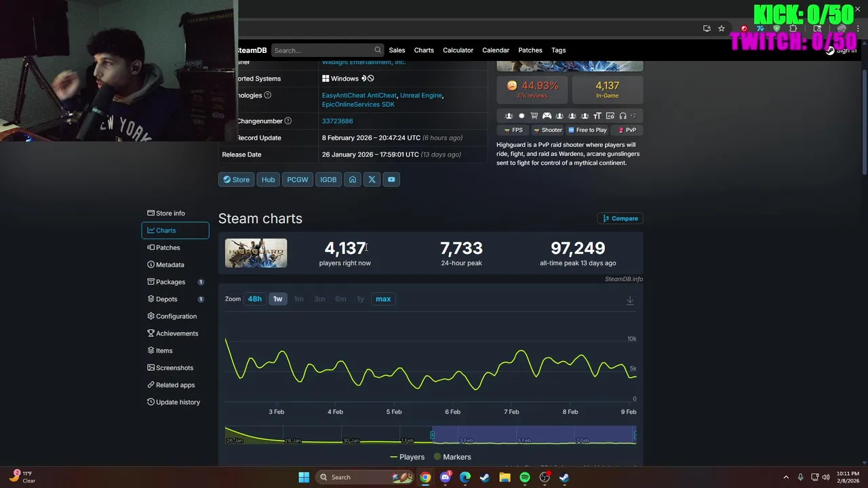Click the shopping cart feature icon
The width and height of the screenshot is (868, 488).
point(534,116)
